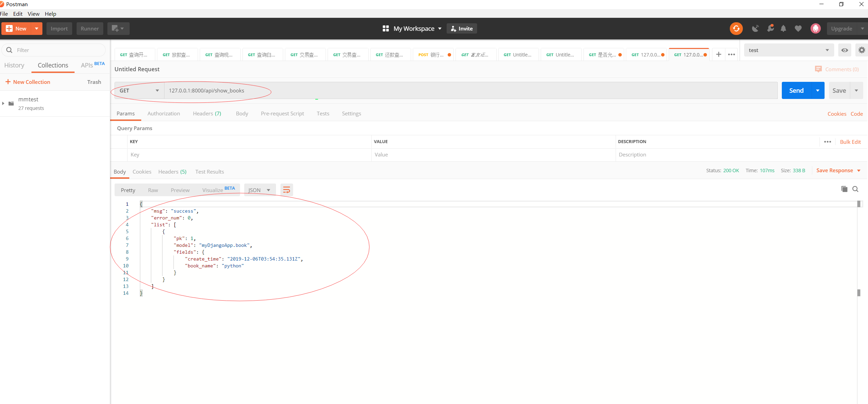This screenshot has width=868, height=404.
Task: Open the History sidebar tab
Action: 14,65
